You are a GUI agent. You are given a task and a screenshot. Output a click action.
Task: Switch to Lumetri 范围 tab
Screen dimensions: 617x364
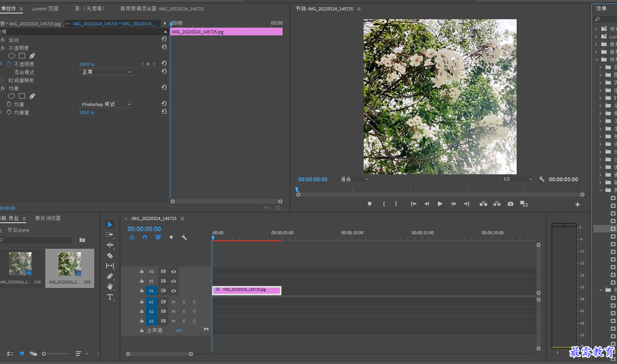[45, 8]
